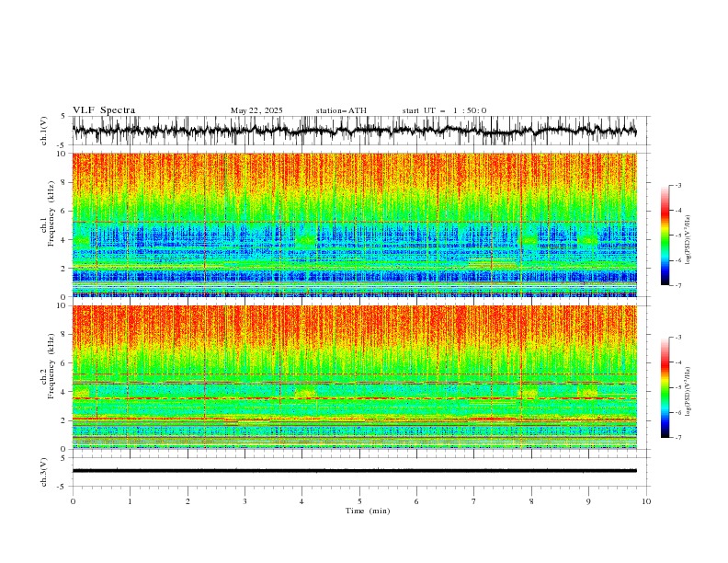Screen dimensions: 728x563
Task: Click the time axis tick label '0'
Action: [x=73, y=501]
